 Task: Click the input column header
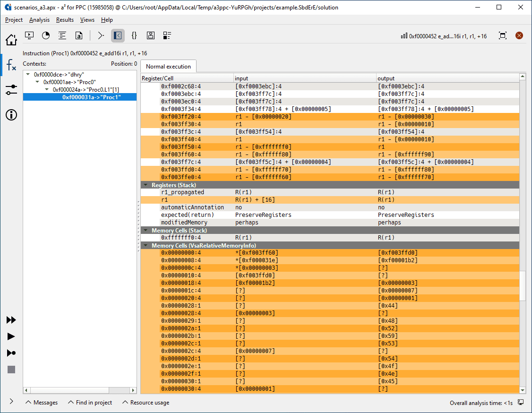305,78
